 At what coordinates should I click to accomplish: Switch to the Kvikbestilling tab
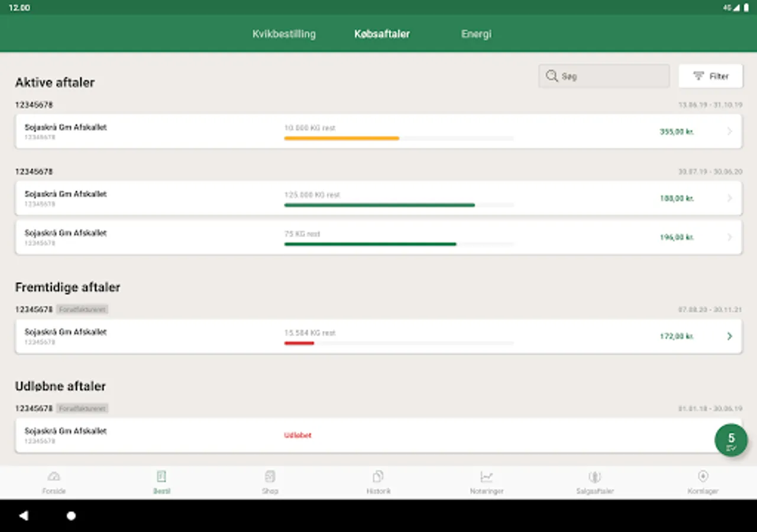tap(284, 34)
